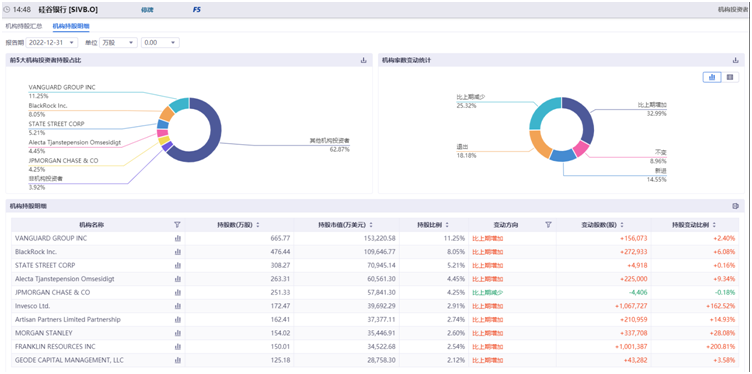
Task: Click VANGUARD GROUP INC name in table
Action: coord(51,238)
